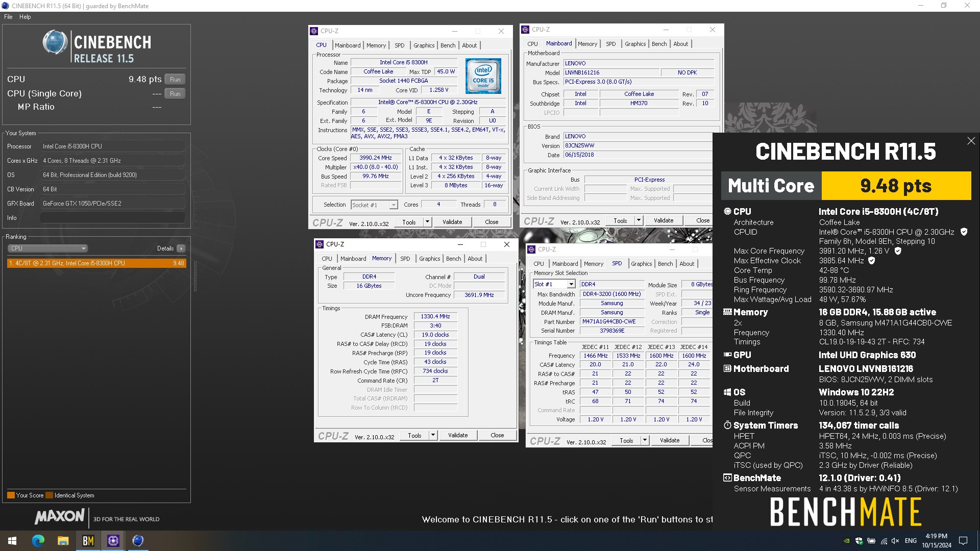Screen dimensions: 980x551
Task: Click the CPU-Z taskbar icon
Action: point(113,540)
